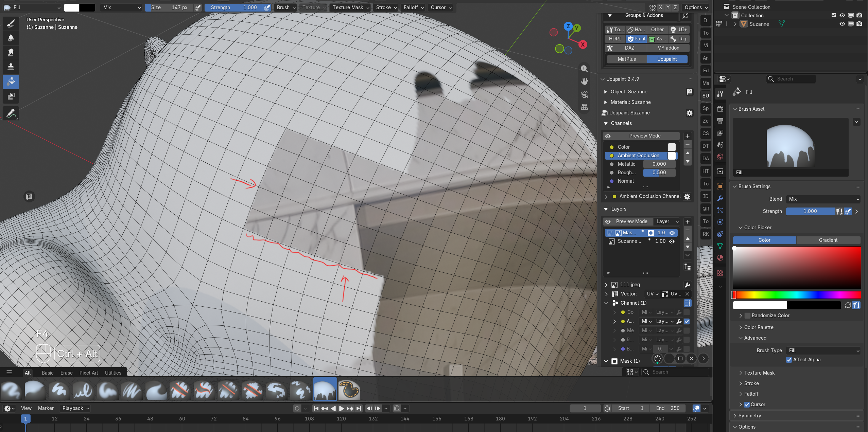This screenshot has height=432, width=868.
Task: Open Ucupaint Suzanne settings gear
Action: coord(689,113)
